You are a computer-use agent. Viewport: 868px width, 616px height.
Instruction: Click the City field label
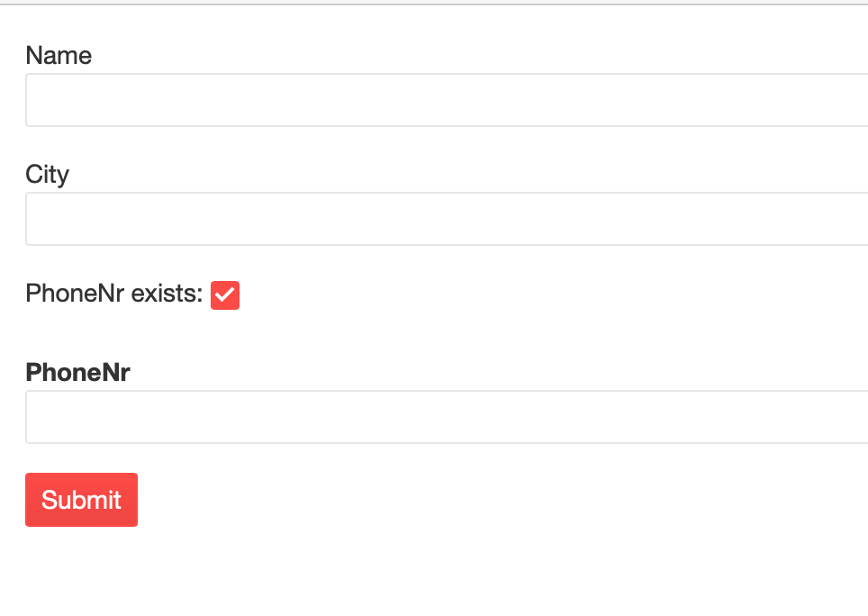click(x=47, y=175)
